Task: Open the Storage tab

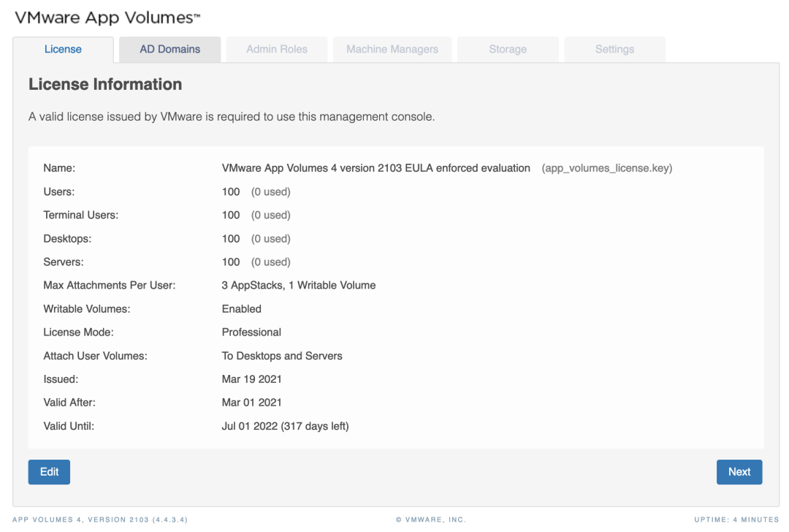Action: click(508, 50)
